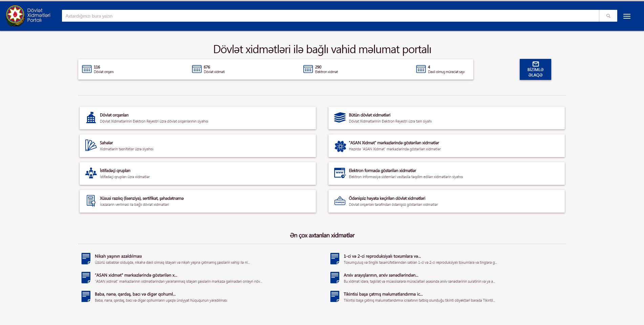Open the 676 Dövlət xidməti statistic
The image size is (644, 325).
point(209,69)
